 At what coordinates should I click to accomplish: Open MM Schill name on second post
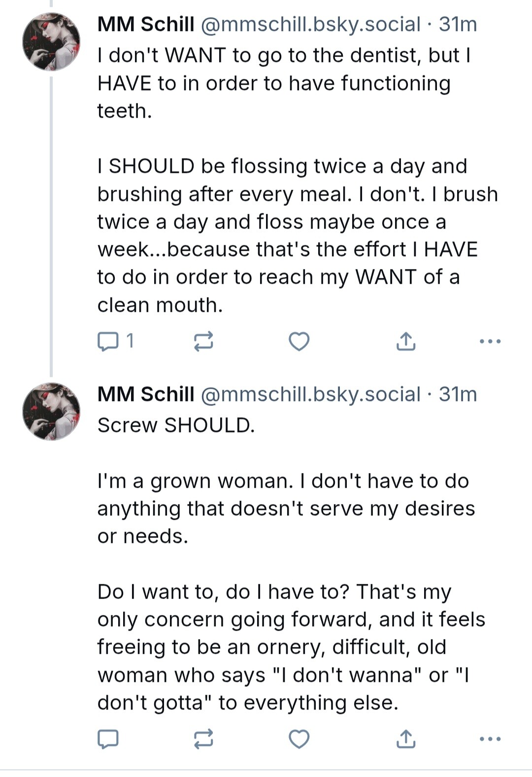click(x=146, y=394)
